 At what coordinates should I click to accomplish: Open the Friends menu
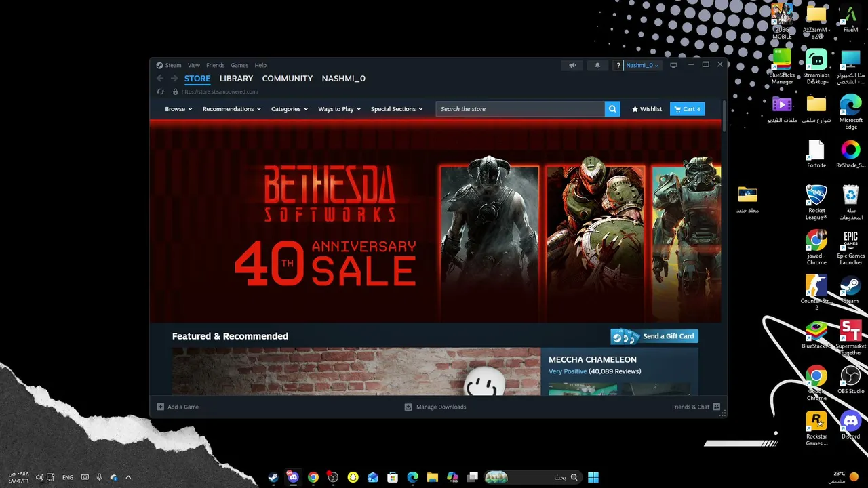[216, 66]
